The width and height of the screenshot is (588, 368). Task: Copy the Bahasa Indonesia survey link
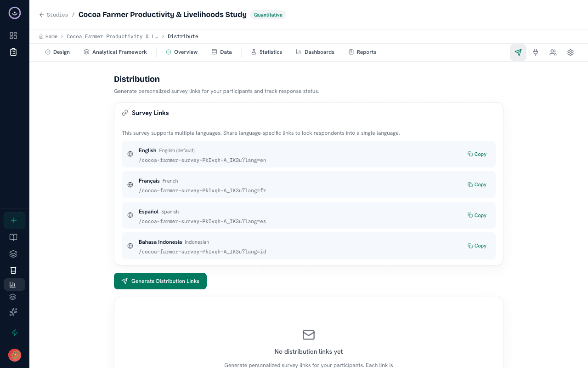pos(477,246)
